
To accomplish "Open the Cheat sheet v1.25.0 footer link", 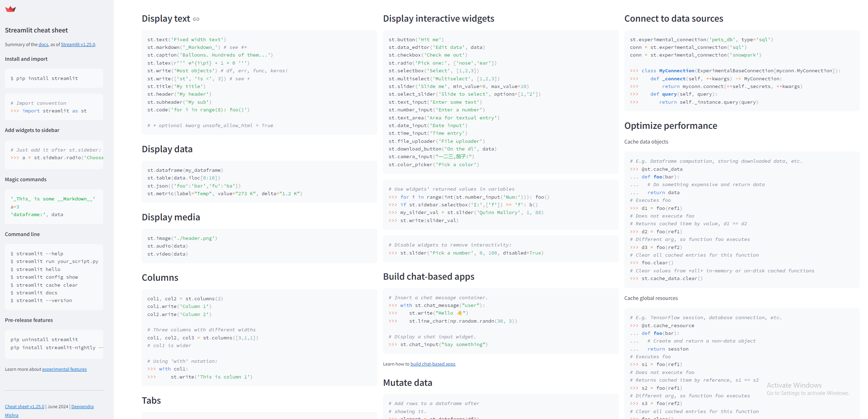I will click(x=24, y=407).
